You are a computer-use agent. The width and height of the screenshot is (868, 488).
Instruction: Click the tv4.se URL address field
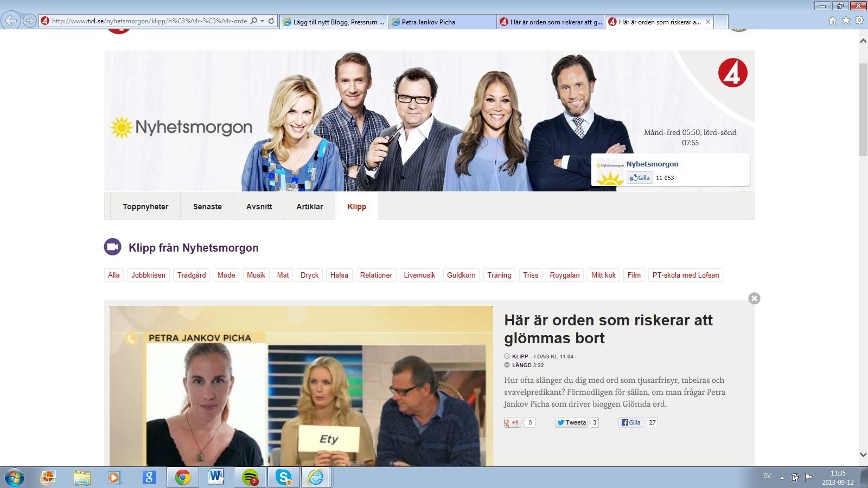click(149, 21)
